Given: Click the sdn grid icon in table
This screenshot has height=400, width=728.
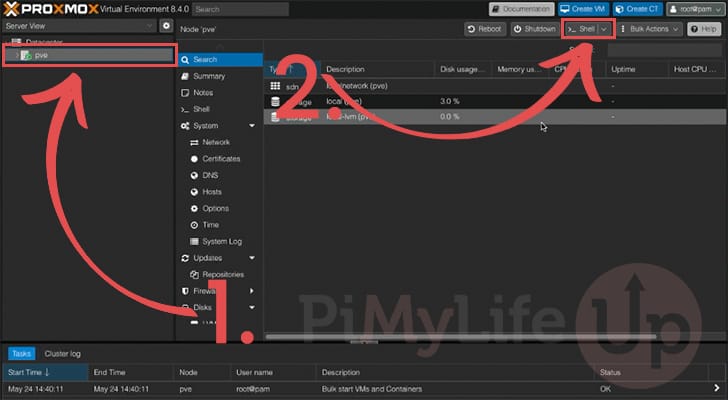Looking at the screenshot, I should 275,86.
